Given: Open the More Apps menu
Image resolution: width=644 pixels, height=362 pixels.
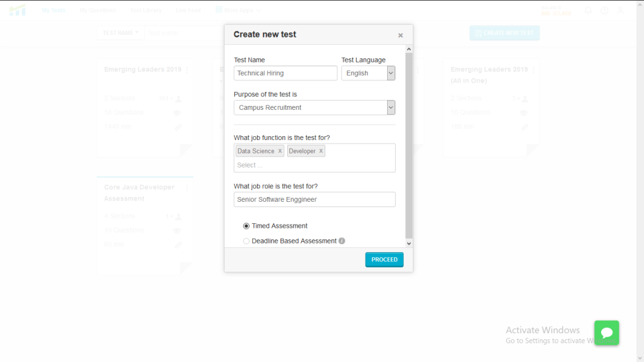Looking at the screenshot, I should coord(238,11).
